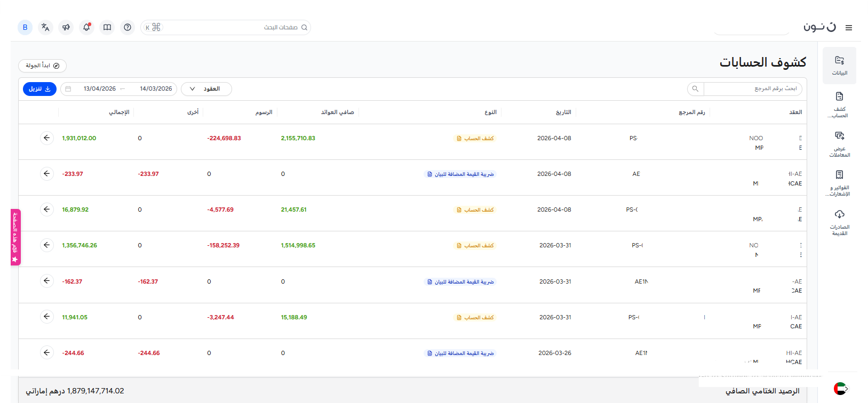The height and width of the screenshot is (403, 868).
Task: Click the reference number search magnifier icon
Action: point(695,89)
